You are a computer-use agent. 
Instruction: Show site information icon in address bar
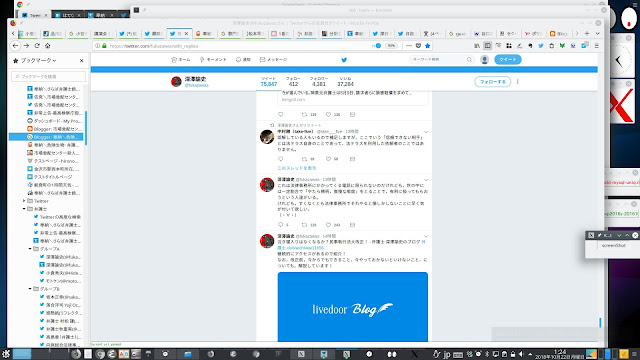pyautogui.click(x=97, y=46)
